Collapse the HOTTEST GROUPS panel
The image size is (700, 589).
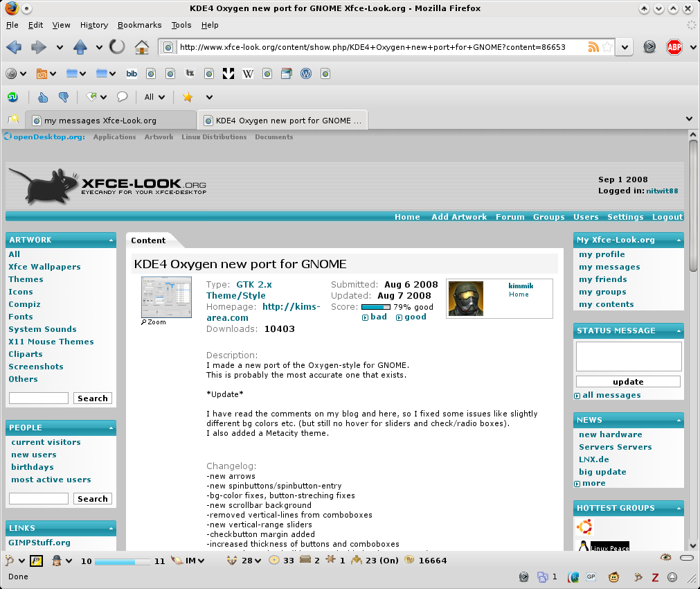pos(679,509)
